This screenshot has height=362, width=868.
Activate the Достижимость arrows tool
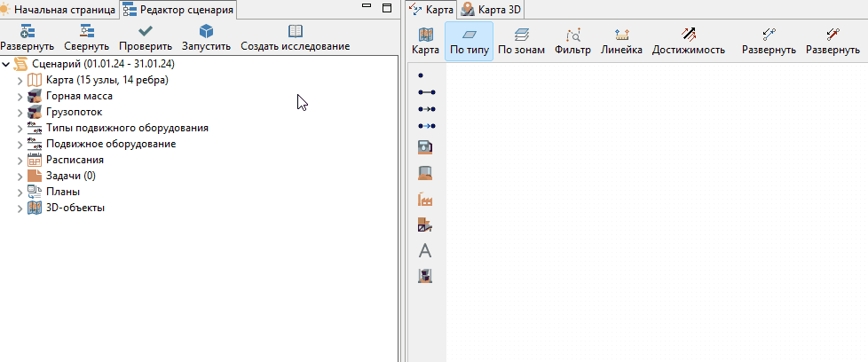point(688,35)
